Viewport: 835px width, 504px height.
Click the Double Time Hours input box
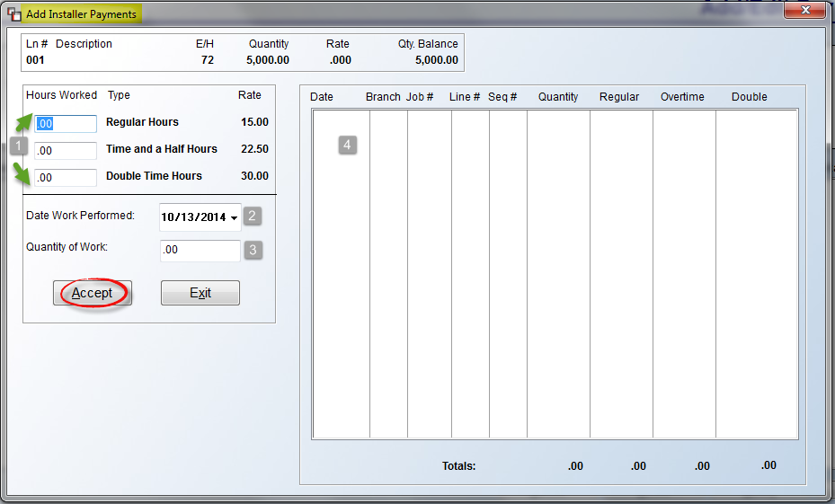(x=66, y=178)
